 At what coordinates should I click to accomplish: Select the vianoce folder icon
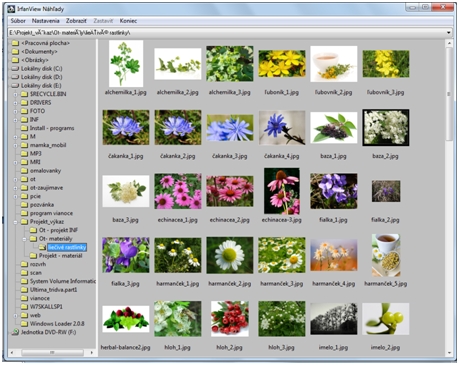coord(24,298)
